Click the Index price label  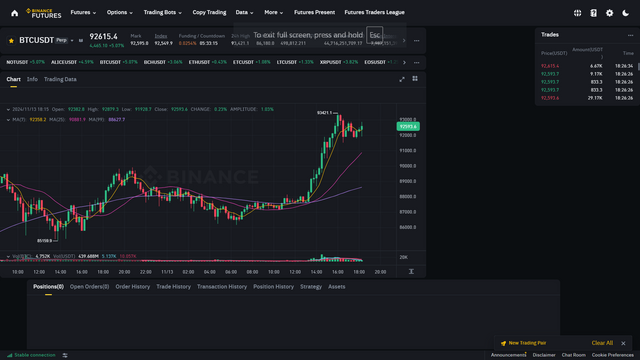tap(160, 36)
